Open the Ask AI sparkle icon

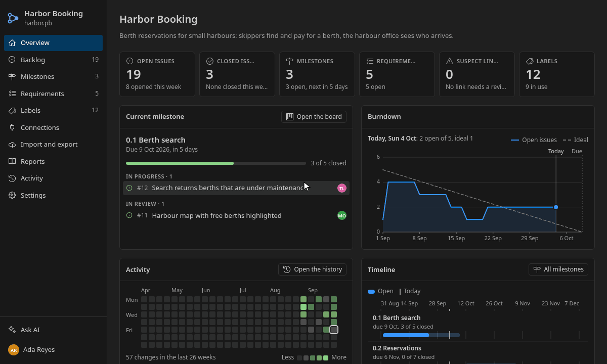click(12, 330)
